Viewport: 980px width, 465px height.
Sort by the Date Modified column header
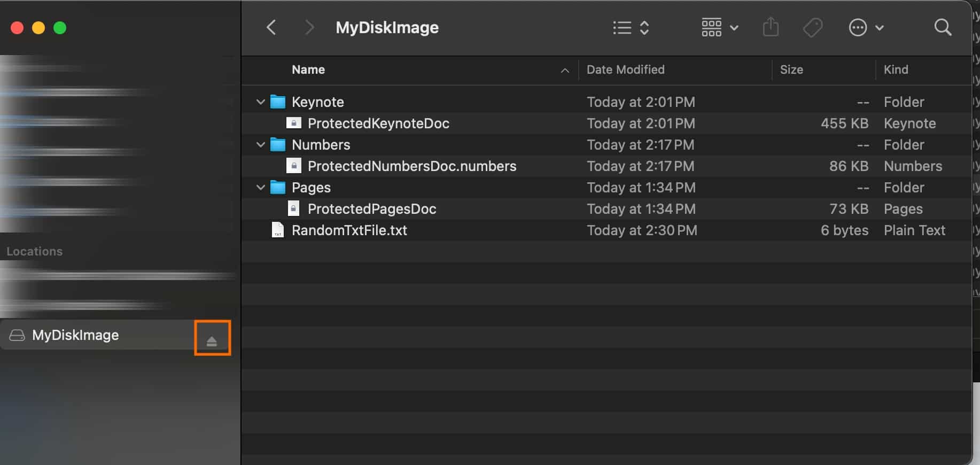click(626, 69)
